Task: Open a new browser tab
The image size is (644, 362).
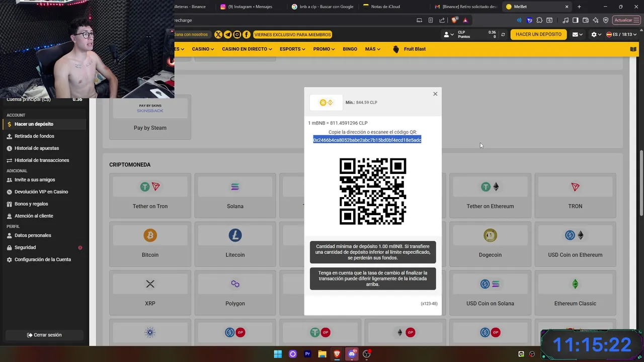Action: click(x=579, y=7)
